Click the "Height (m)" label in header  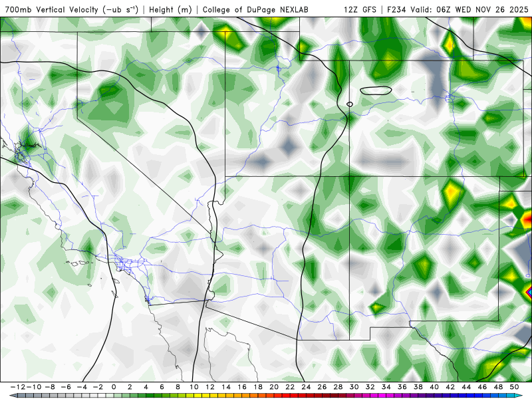[171, 10]
